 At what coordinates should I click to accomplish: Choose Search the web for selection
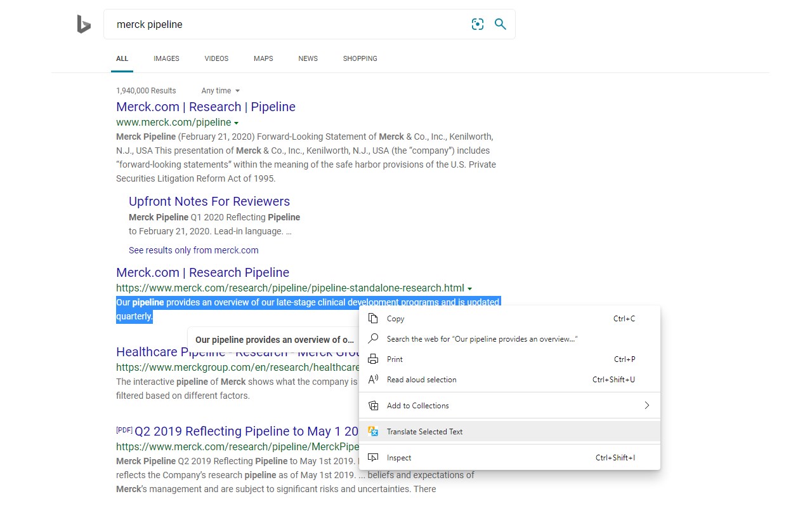[x=481, y=339]
